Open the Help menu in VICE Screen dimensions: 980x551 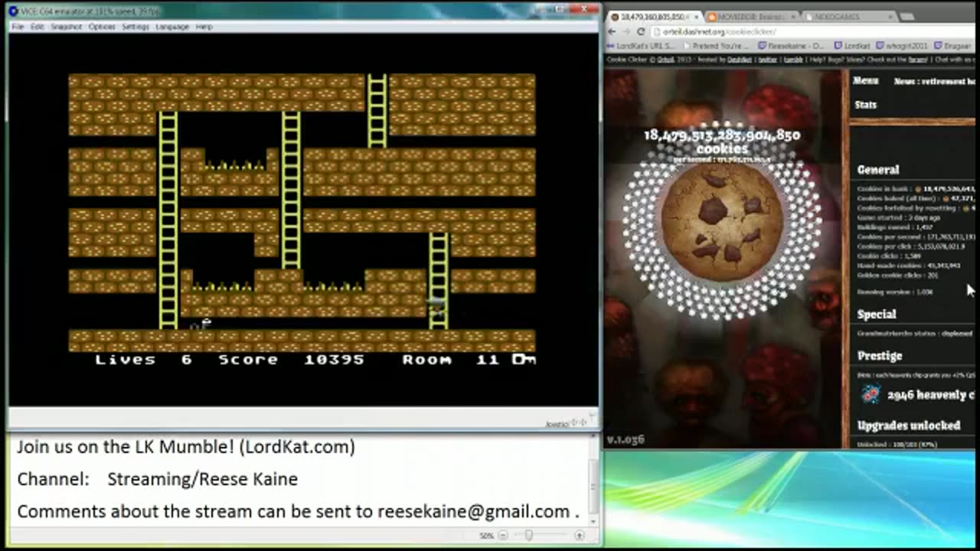point(204,26)
